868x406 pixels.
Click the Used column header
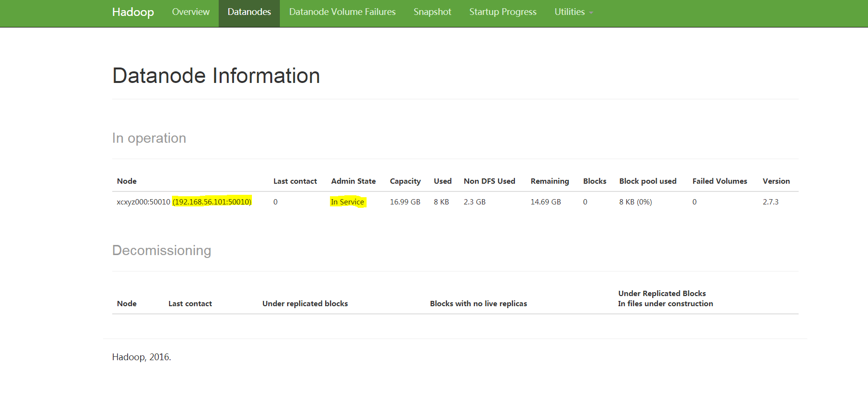pyautogui.click(x=443, y=181)
